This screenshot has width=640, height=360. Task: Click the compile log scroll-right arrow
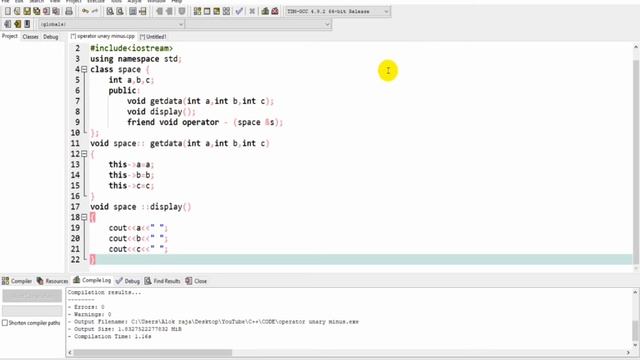pyautogui.click(x=628, y=353)
